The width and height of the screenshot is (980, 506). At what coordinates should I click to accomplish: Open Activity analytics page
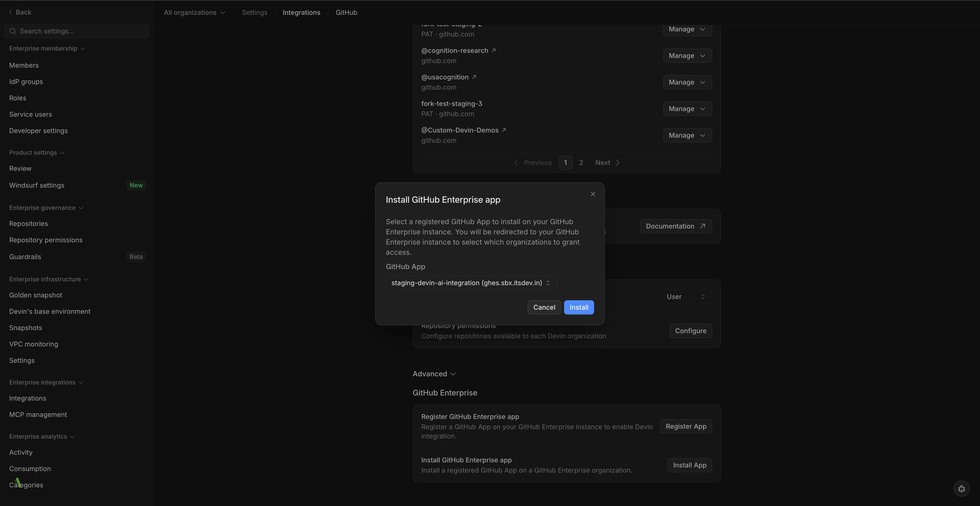pyautogui.click(x=21, y=452)
